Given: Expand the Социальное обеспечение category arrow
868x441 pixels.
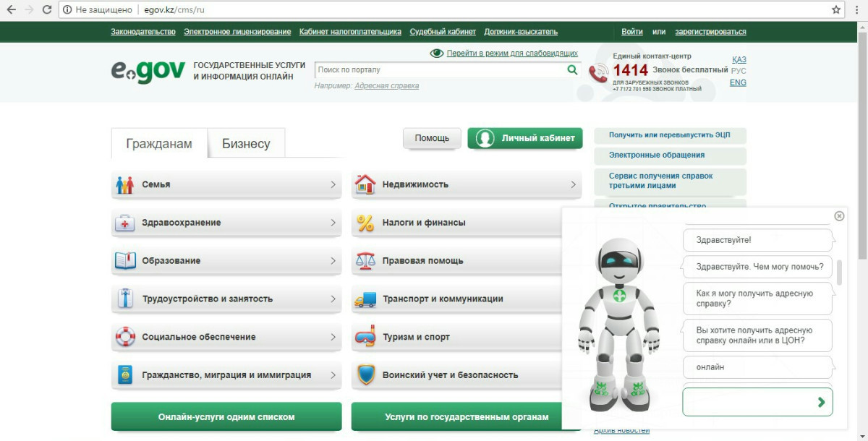Looking at the screenshot, I should (333, 337).
